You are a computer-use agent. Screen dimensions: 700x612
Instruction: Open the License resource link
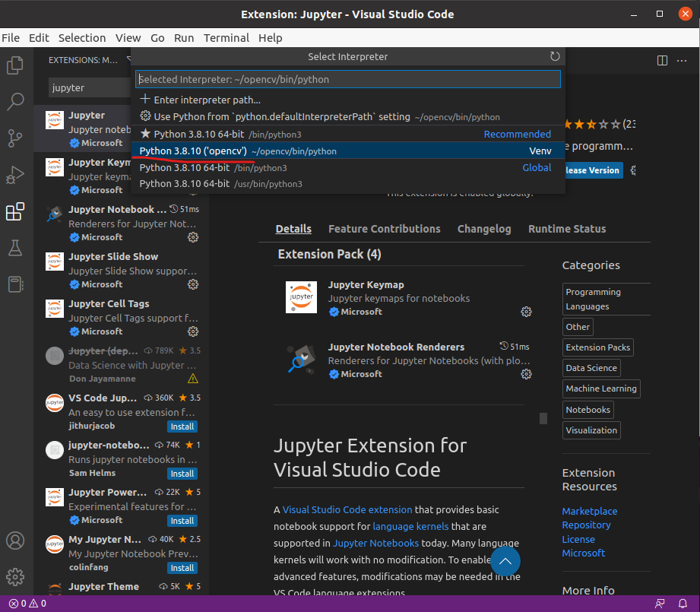578,539
